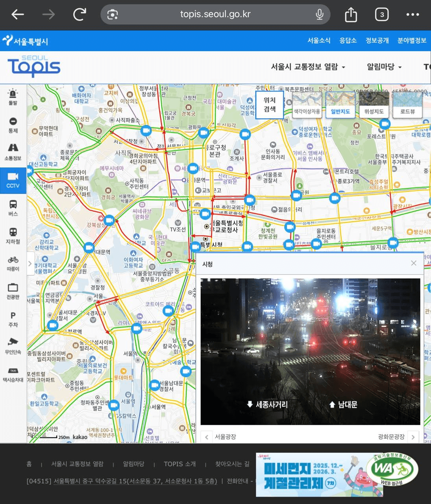Open 정보공개 in top navigation
431x504 pixels.
(377, 41)
